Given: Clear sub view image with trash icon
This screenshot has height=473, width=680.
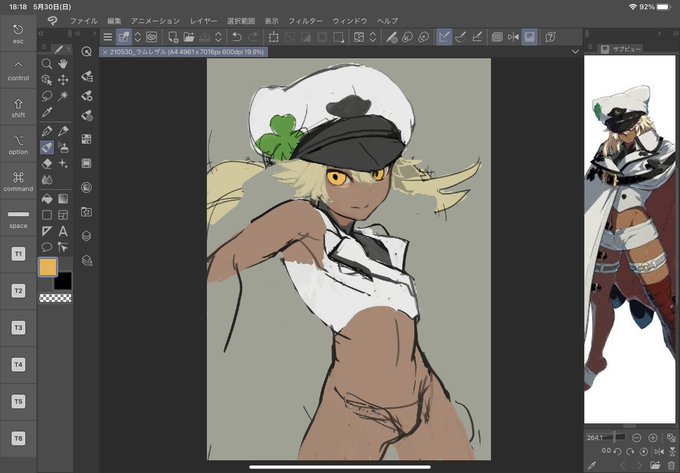Looking at the screenshot, I should (671, 466).
